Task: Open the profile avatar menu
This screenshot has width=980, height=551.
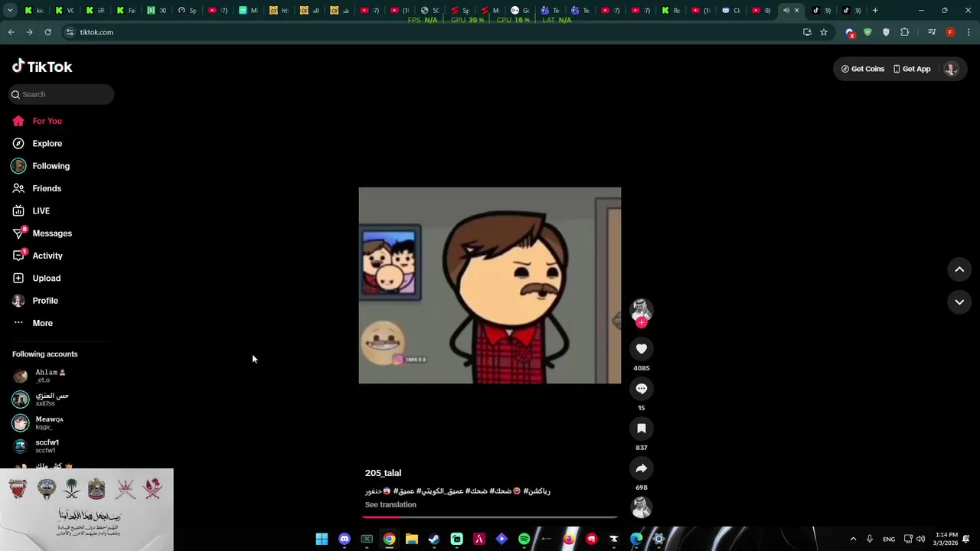Action: click(x=951, y=69)
